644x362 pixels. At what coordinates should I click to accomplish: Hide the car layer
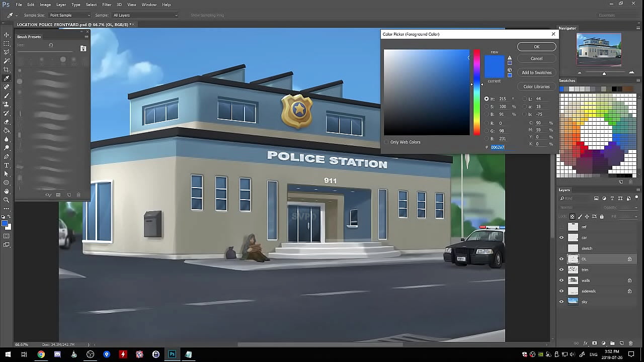point(562,237)
